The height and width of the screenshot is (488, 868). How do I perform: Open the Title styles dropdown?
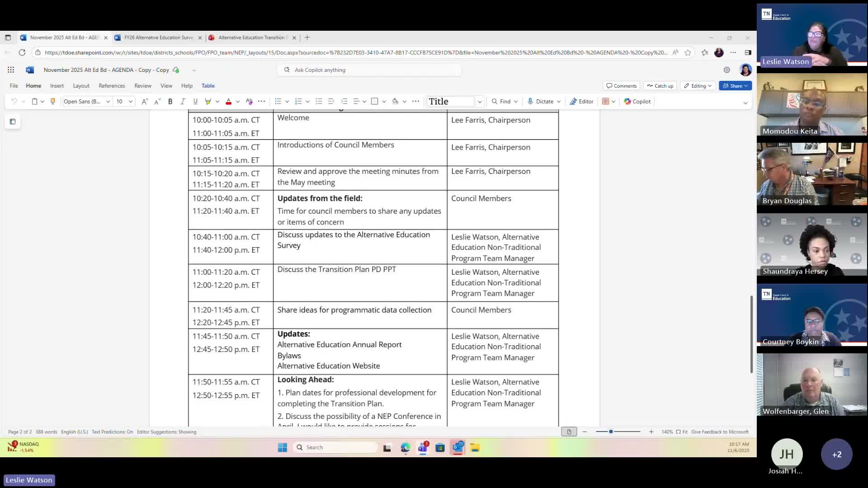click(480, 102)
